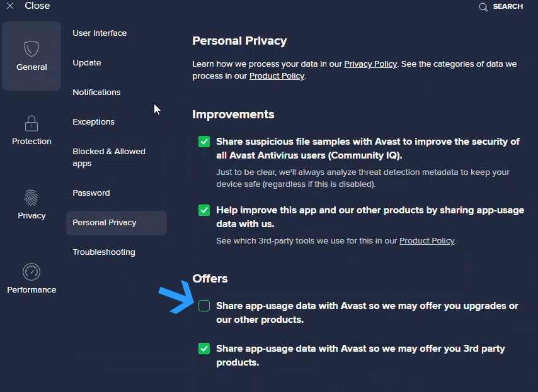Open Password settings

(91, 193)
